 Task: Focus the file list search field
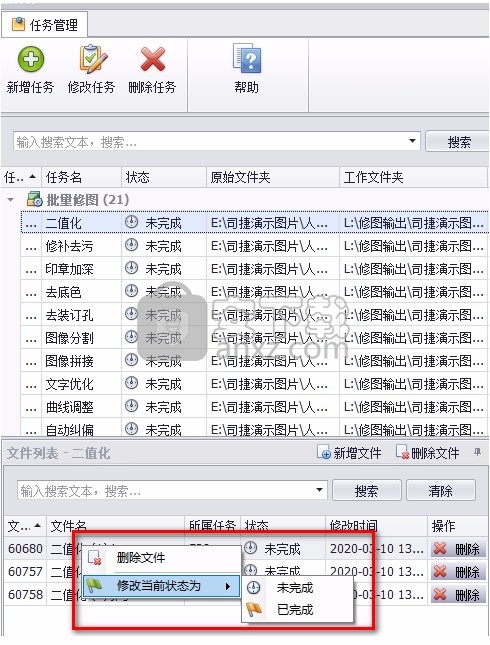165,491
